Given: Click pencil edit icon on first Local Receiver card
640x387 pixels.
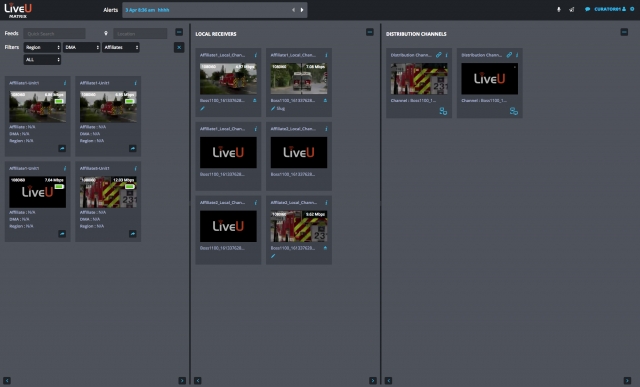Looking at the screenshot, I should click(x=202, y=109).
